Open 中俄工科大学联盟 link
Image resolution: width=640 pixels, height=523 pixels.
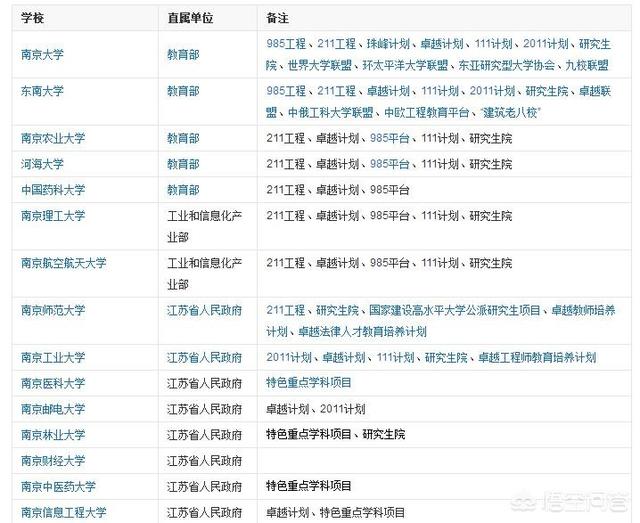331,112
